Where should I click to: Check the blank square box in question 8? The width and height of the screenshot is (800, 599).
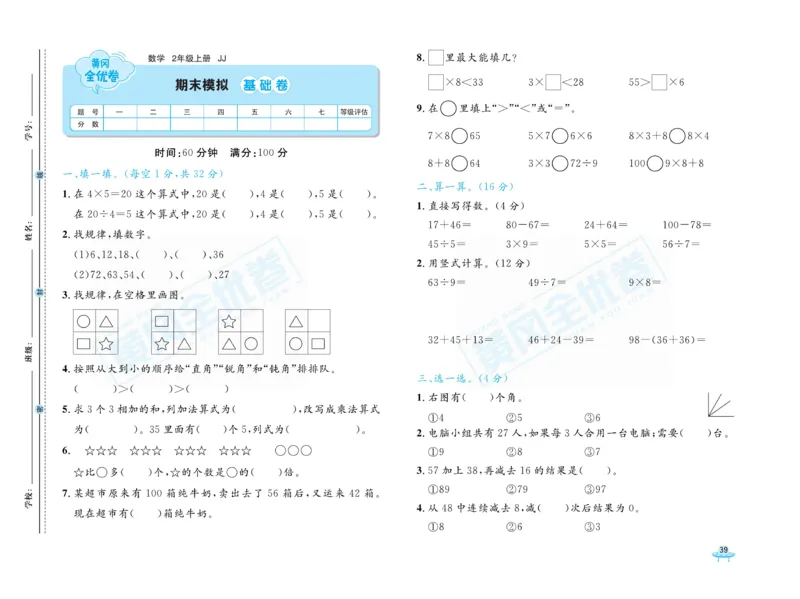pyautogui.click(x=434, y=57)
